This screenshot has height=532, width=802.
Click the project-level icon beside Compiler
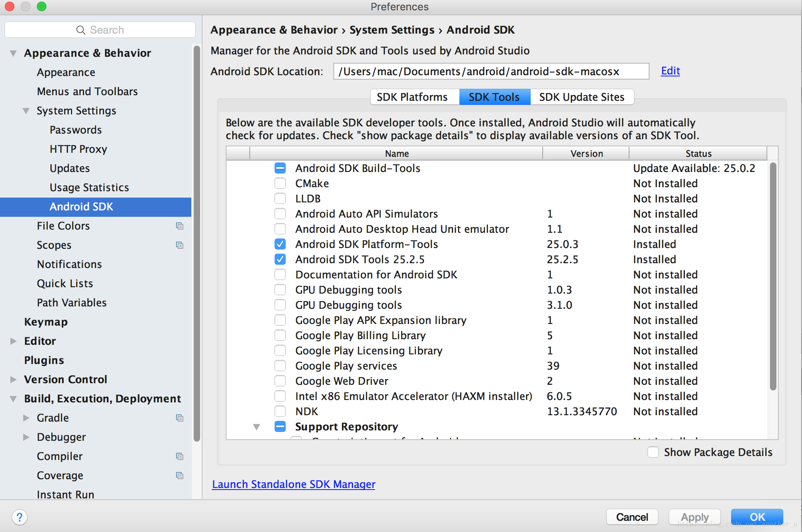click(x=180, y=456)
